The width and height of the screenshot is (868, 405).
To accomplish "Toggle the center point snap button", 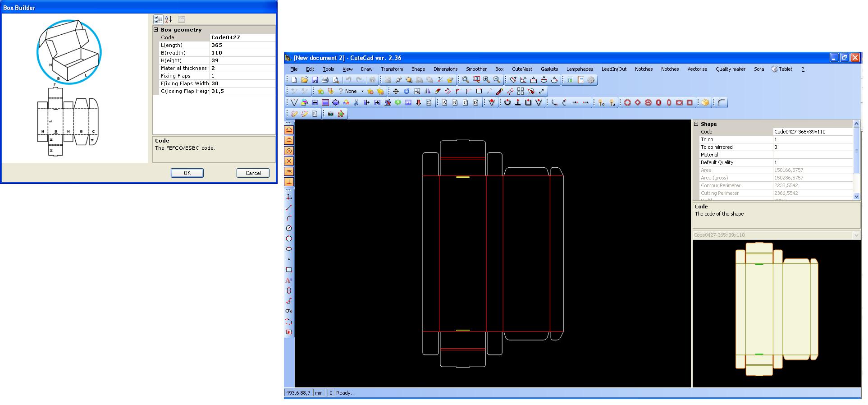I will click(289, 151).
